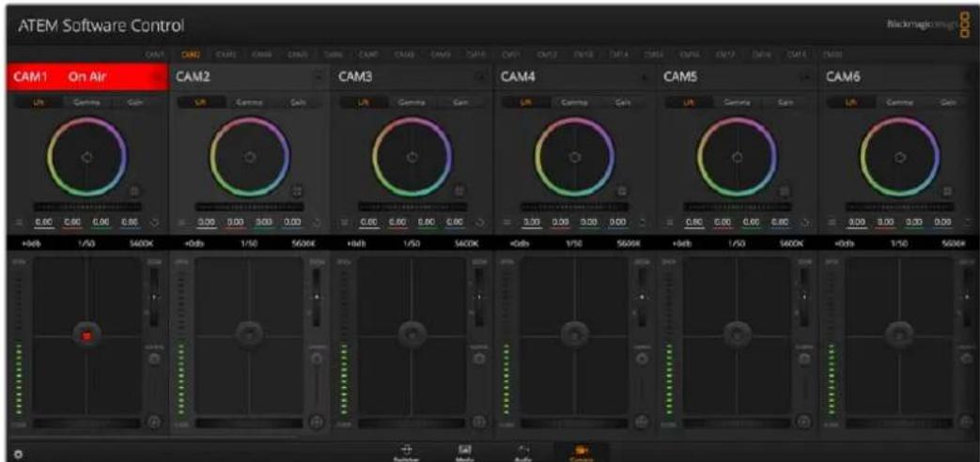The image size is (980, 462).
Task: Reset the CAM6 color wheel with its corner icon
Action: tap(947, 191)
